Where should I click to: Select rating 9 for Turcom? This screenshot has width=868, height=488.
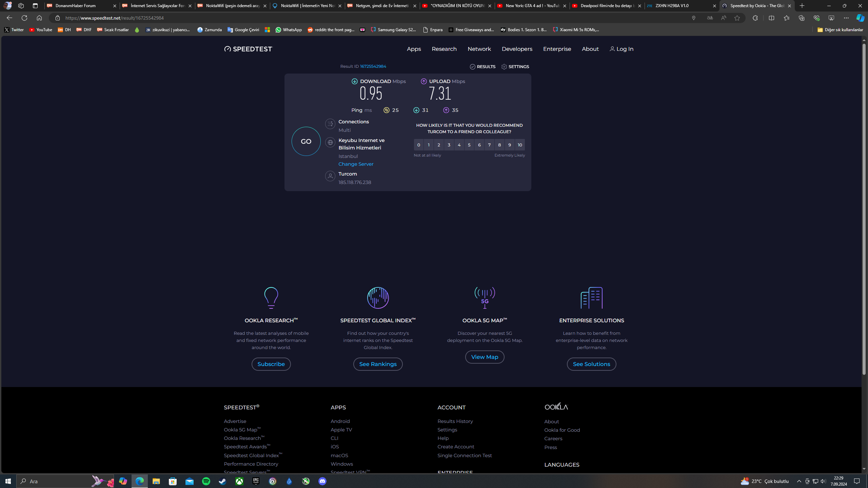pyautogui.click(x=510, y=145)
